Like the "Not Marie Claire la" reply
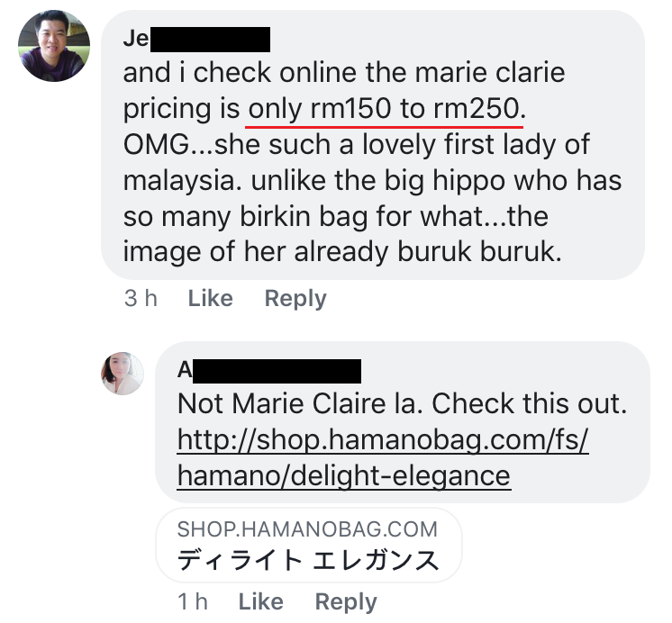The width and height of the screenshot is (672, 623). (261, 601)
